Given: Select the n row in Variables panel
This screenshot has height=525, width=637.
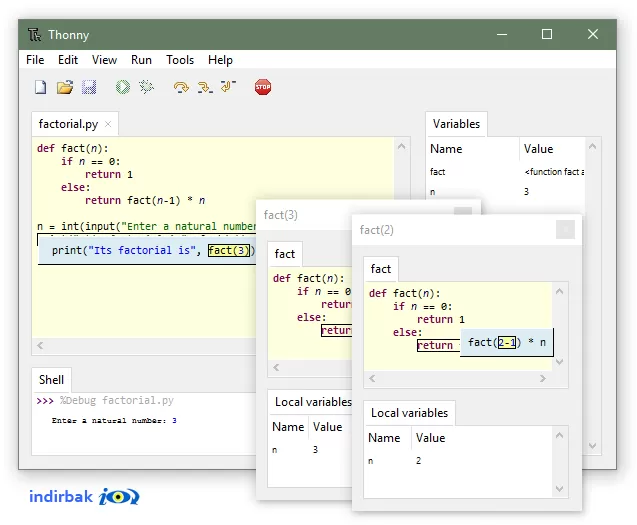Looking at the screenshot, I should [x=506, y=192].
